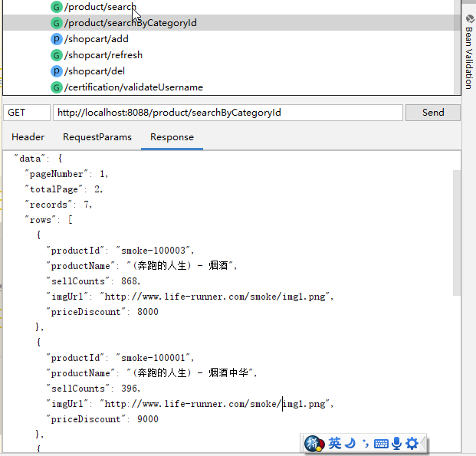
Task: Click the priceDiscount value 9000
Action: pos(148,419)
